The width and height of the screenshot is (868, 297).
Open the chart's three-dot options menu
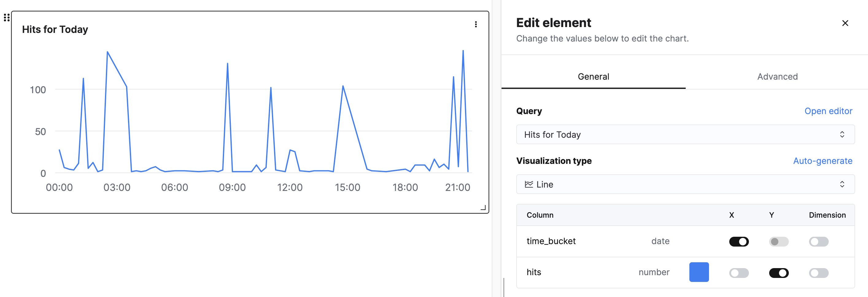[476, 24]
